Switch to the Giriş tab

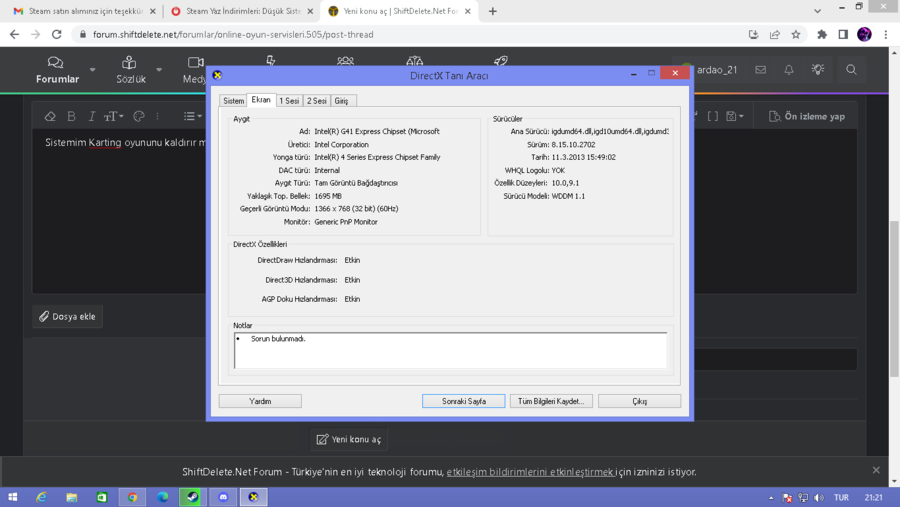click(x=342, y=100)
